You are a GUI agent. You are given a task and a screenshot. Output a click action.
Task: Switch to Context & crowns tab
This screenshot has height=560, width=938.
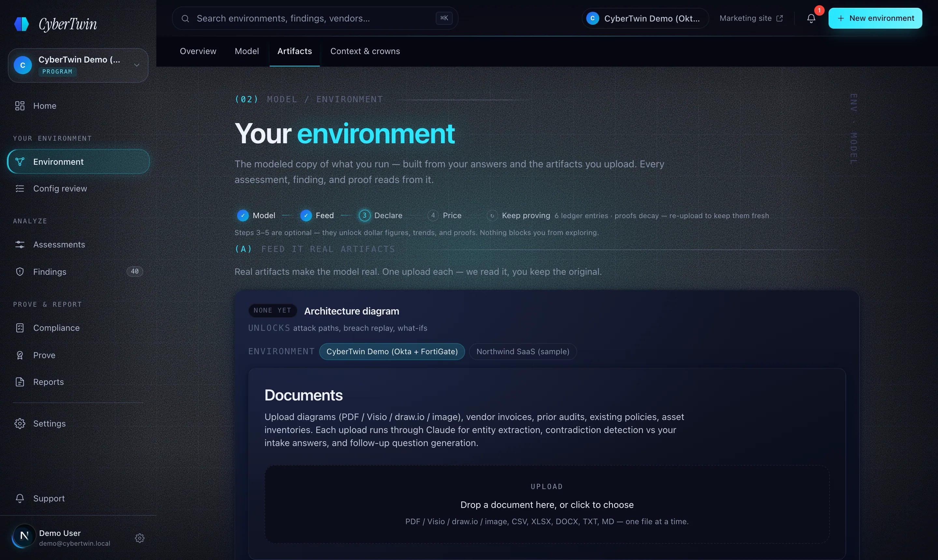coord(365,51)
